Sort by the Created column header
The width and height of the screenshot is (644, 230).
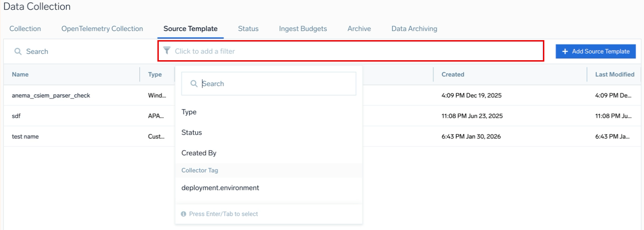coord(453,75)
